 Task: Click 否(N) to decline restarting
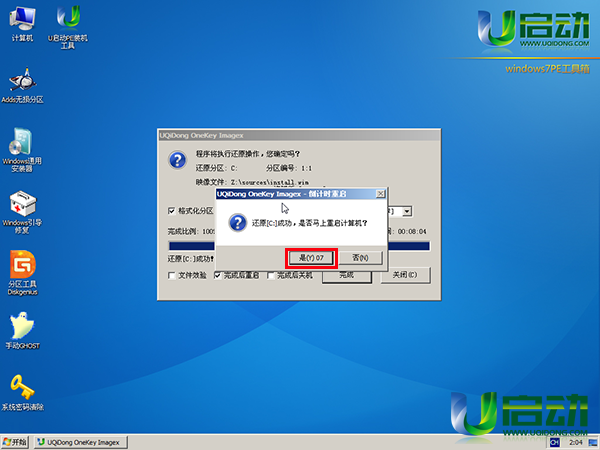click(360, 258)
